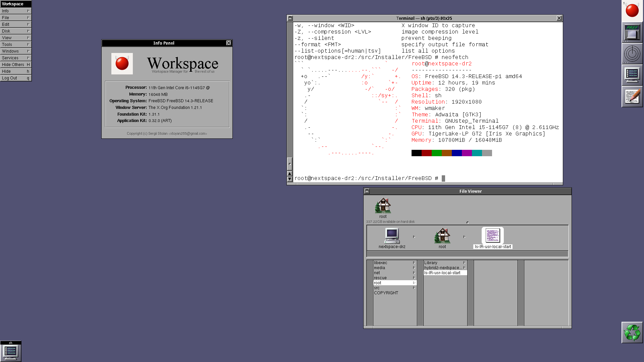Expand the Library folder in browser
Screen dimensions: 644x362
pos(444,263)
